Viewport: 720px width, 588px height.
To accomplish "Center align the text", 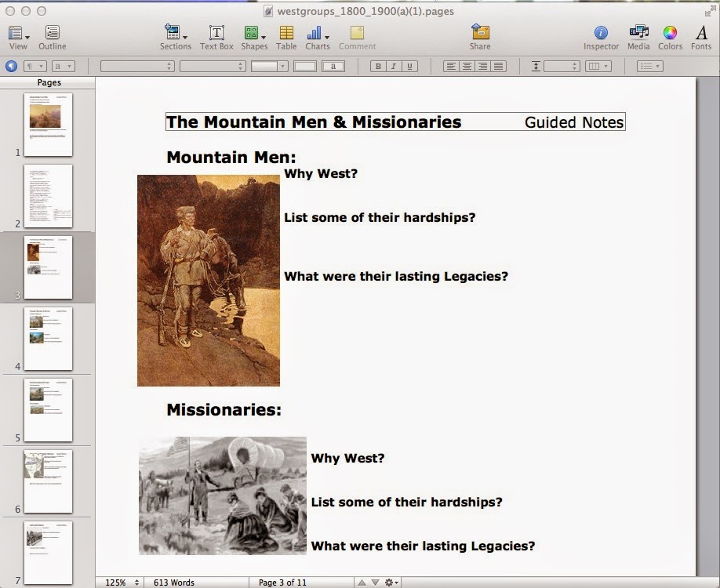I will tap(467, 66).
